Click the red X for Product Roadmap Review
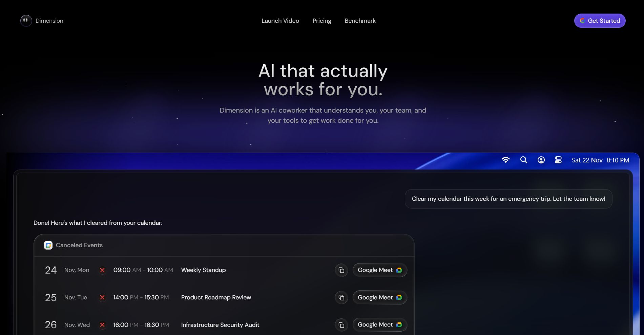Image resolution: width=644 pixels, height=335 pixels. point(102,297)
